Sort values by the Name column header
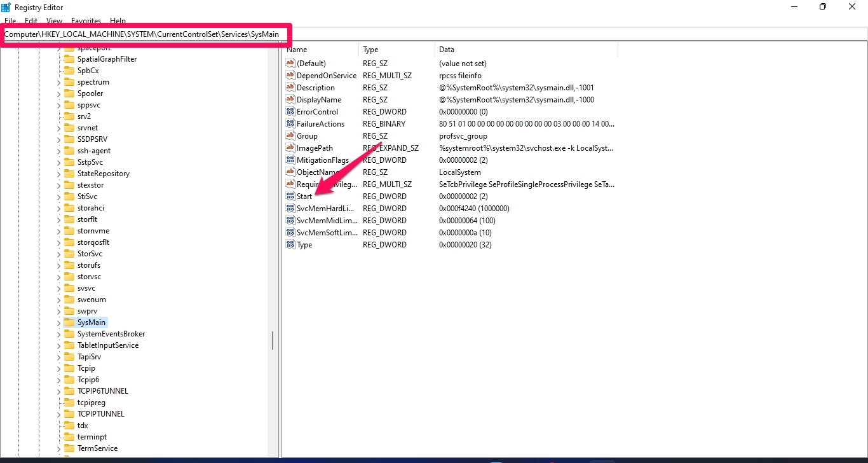The image size is (868, 463). click(x=297, y=49)
